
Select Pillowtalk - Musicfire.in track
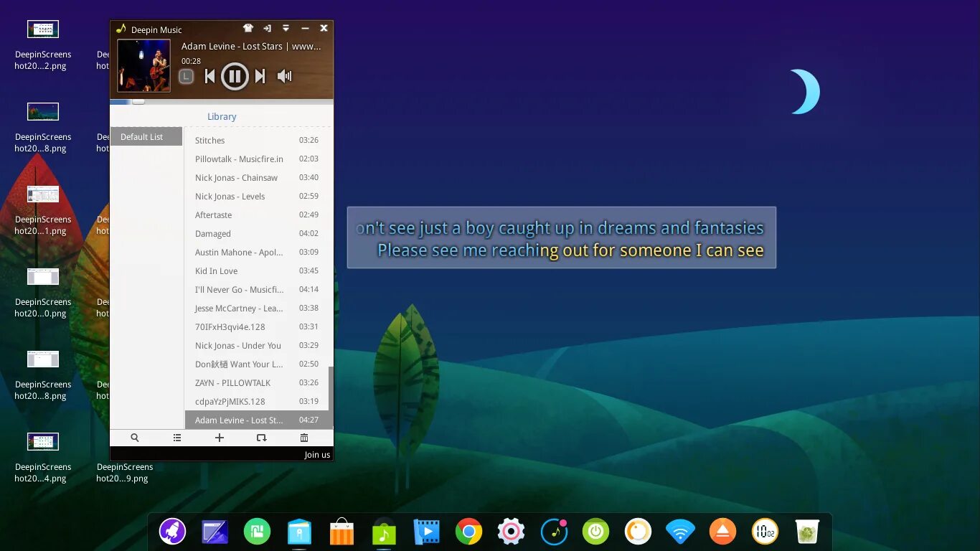point(256,159)
